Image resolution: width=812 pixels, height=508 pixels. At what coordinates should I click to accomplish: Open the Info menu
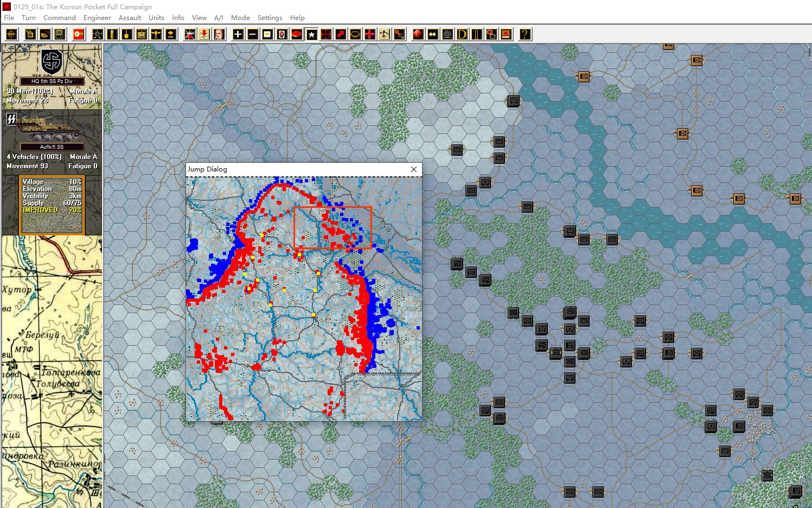[x=178, y=17]
